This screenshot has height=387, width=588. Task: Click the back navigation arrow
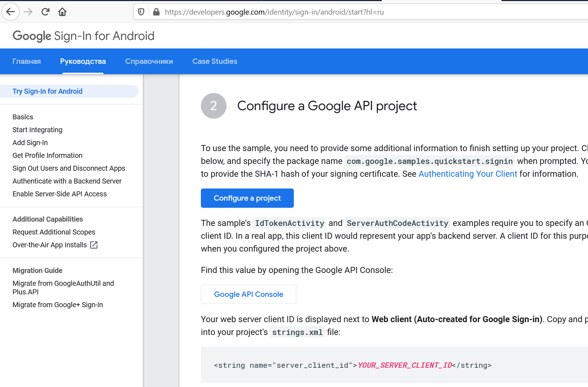pyautogui.click(x=10, y=12)
